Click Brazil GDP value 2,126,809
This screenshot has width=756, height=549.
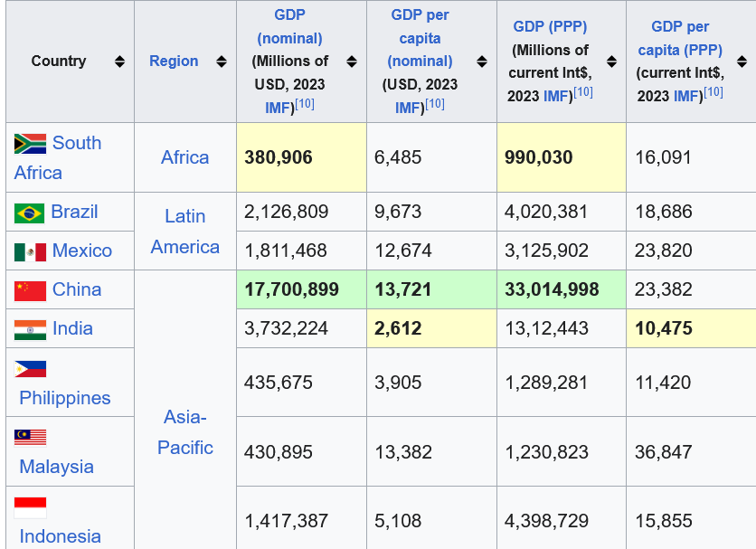point(286,212)
